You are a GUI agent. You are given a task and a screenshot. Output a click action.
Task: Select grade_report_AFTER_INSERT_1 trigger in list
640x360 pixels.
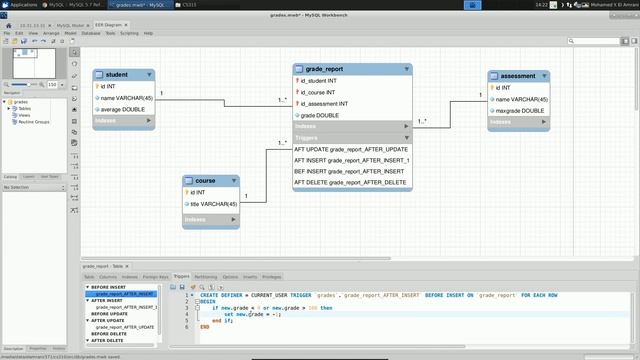click(127, 307)
